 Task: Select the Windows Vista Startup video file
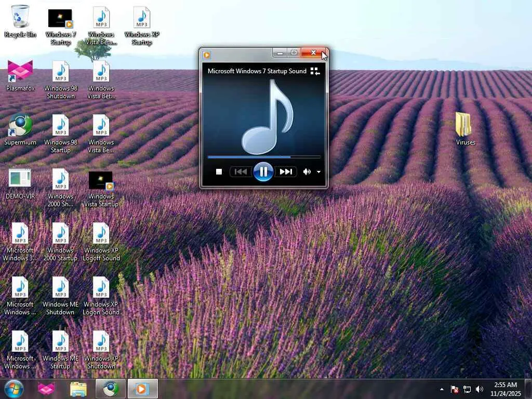click(101, 189)
